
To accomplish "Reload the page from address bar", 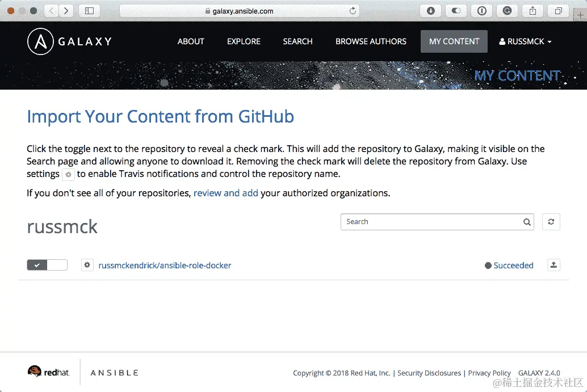I will (x=353, y=11).
